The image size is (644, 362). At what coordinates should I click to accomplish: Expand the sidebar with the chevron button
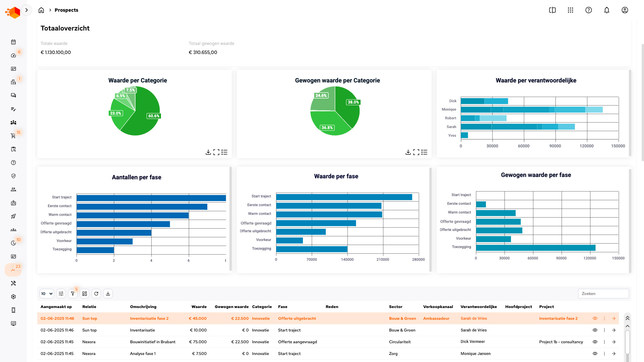pyautogui.click(x=26, y=10)
